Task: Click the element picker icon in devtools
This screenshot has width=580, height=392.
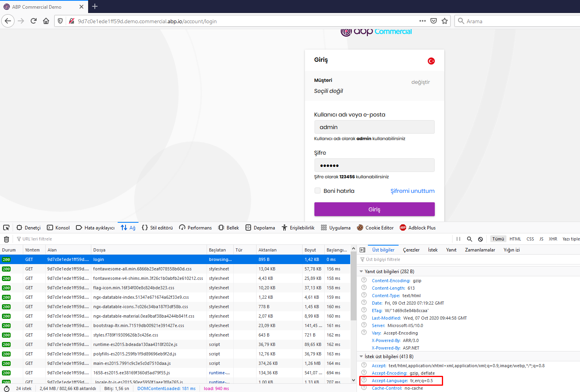Action: pos(6,227)
